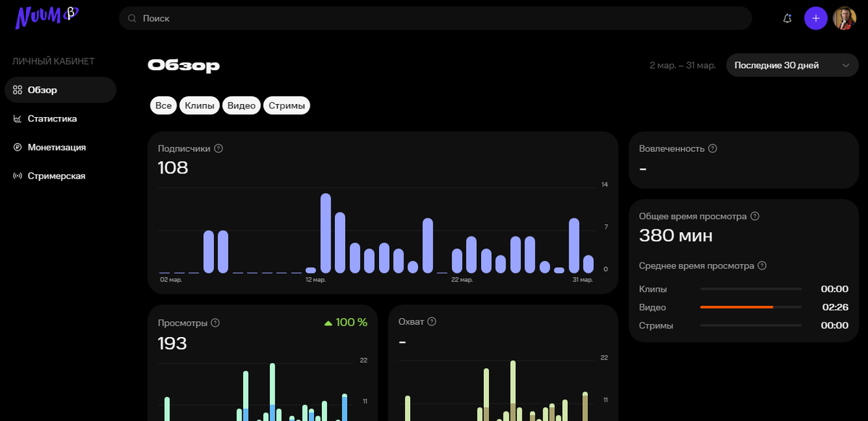The height and width of the screenshot is (421, 868).
Task: Select the Клипы filter chip
Action: click(x=200, y=106)
